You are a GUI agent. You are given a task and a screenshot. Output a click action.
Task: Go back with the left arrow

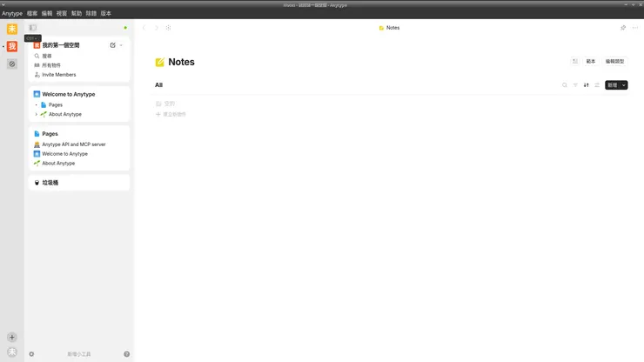[144, 28]
